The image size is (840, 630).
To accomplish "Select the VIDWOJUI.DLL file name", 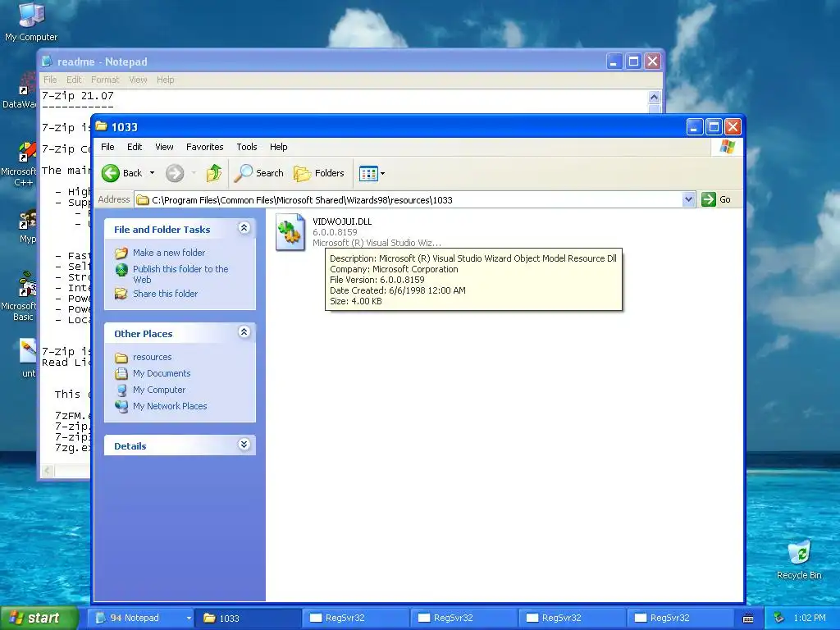I will 342,221.
